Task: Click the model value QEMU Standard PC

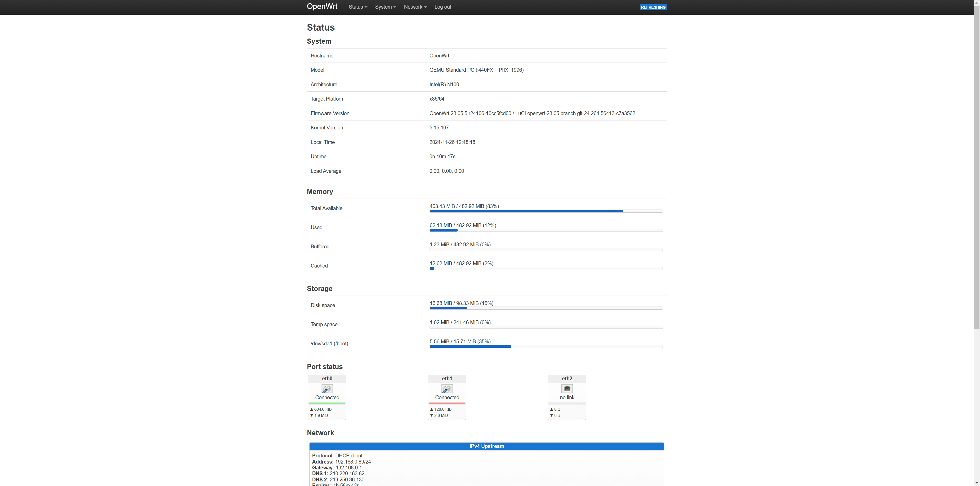Action: point(476,70)
